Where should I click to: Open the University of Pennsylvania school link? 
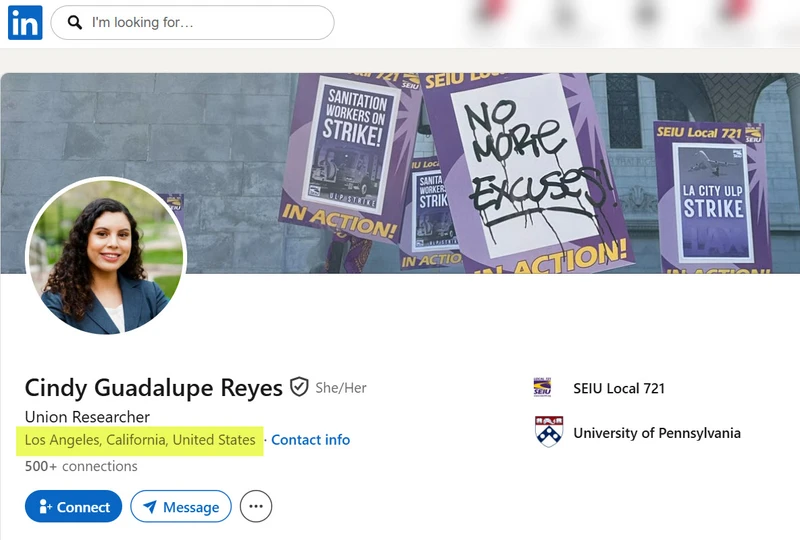pyautogui.click(x=657, y=433)
